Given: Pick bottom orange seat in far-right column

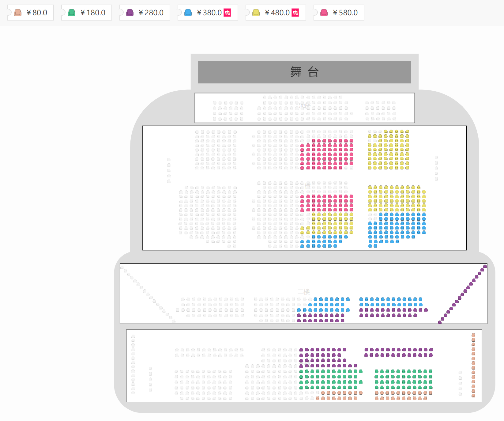Looking at the screenshot, I should pos(473,396).
